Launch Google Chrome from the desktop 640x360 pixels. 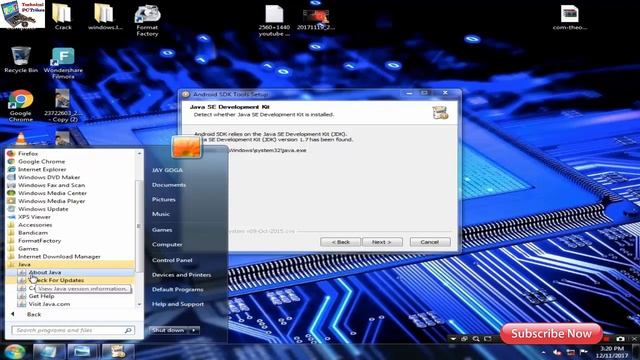coord(20,106)
